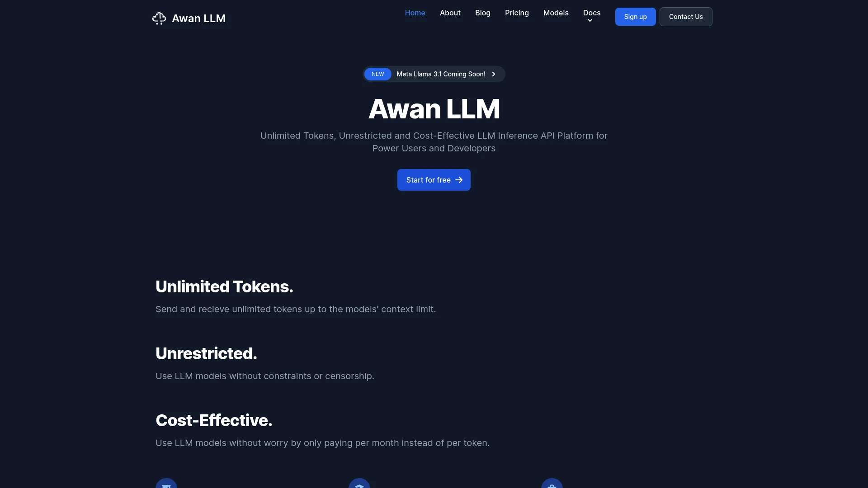Click the Start for free link

coord(434,180)
